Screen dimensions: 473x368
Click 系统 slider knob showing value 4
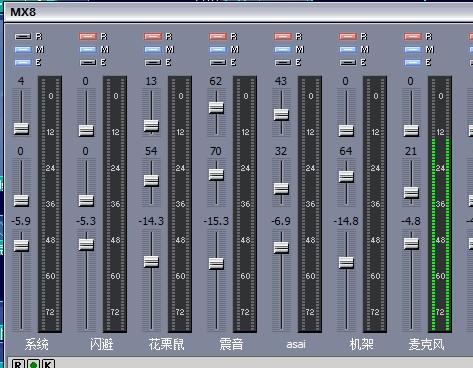pos(21,129)
